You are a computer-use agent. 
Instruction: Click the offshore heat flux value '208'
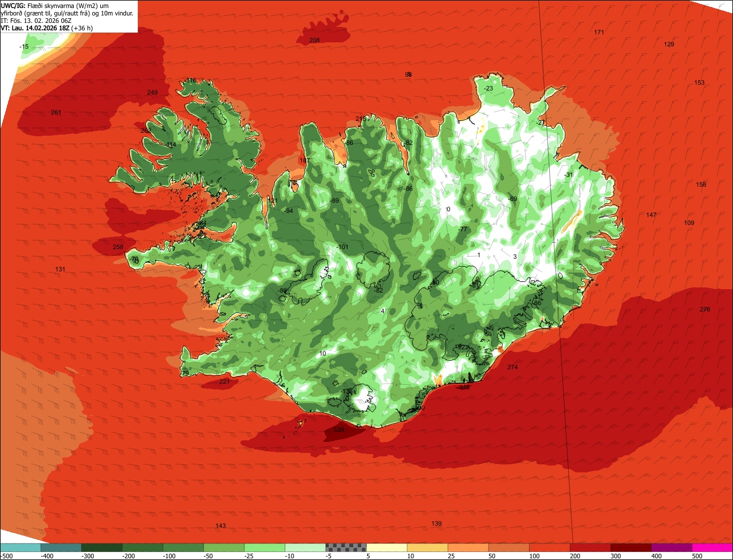coord(314,40)
